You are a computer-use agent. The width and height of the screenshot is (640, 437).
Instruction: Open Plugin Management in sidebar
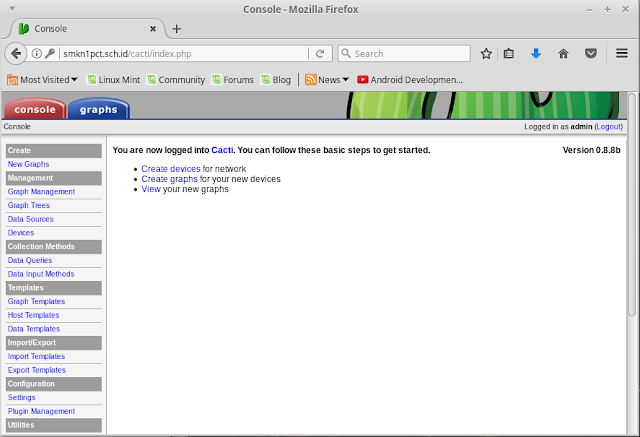click(41, 411)
